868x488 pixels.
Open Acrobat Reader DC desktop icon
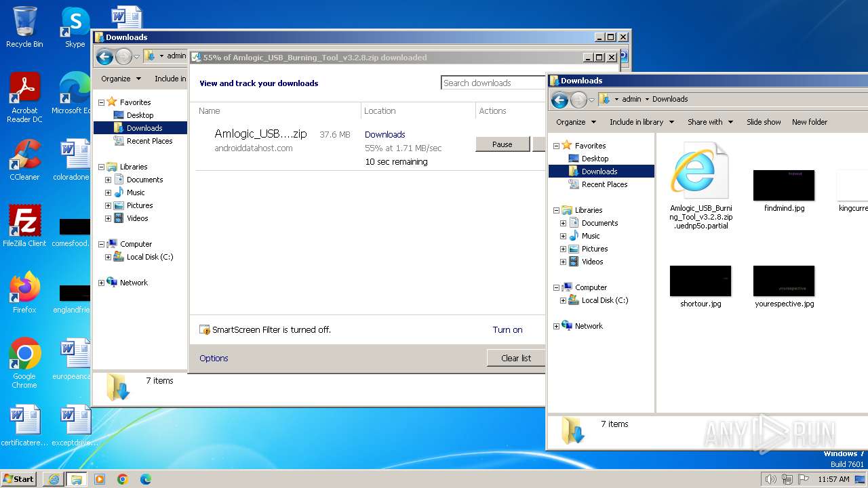tap(24, 98)
